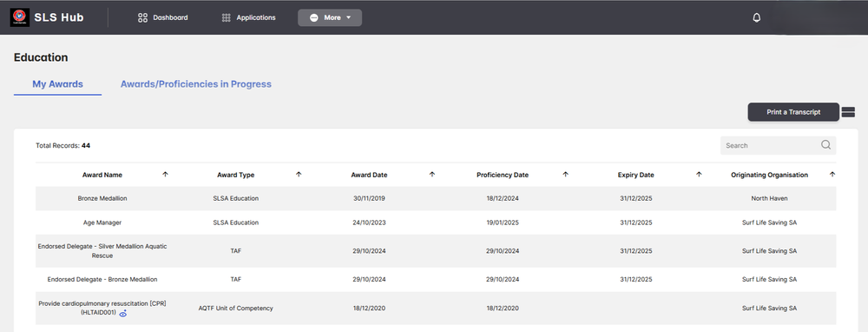Click the eye icon next to HLTAID001
The height and width of the screenshot is (332, 868).
click(x=123, y=315)
